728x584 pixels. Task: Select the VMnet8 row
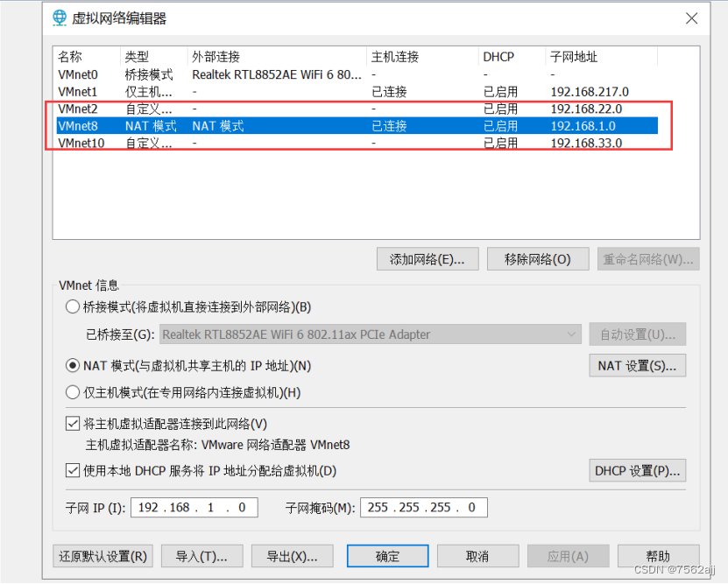[x=357, y=126]
